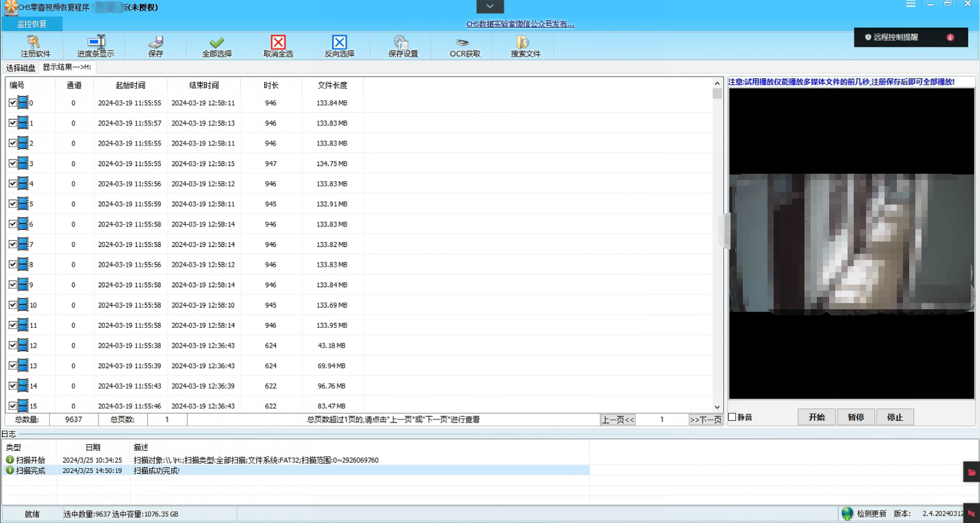Viewport: 980px width, 523px height.
Task: Sort by 起始时间 column header
Action: 131,85
